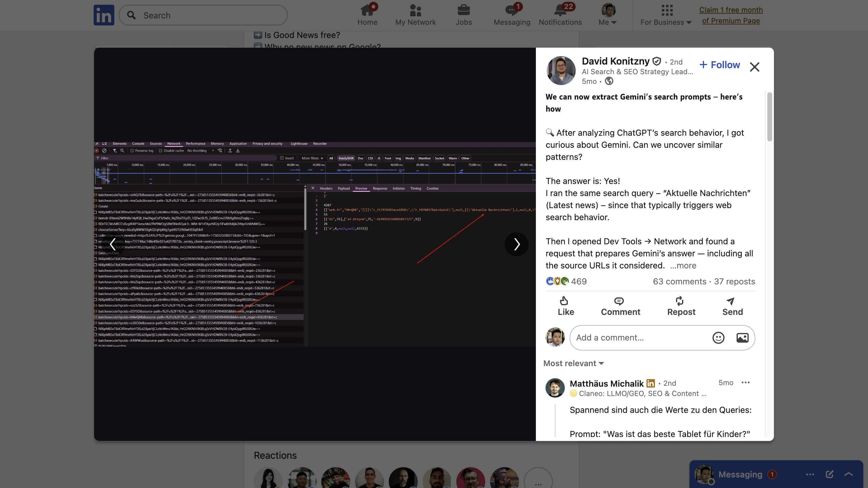Open Claim 1 free month of Premium link
The width and height of the screenshot is (868, 488).
pos(731,15)
